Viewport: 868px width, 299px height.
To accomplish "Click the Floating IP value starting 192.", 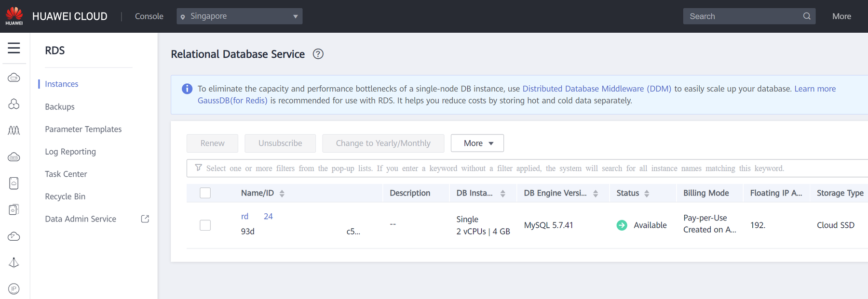I will tap(758, 225).
